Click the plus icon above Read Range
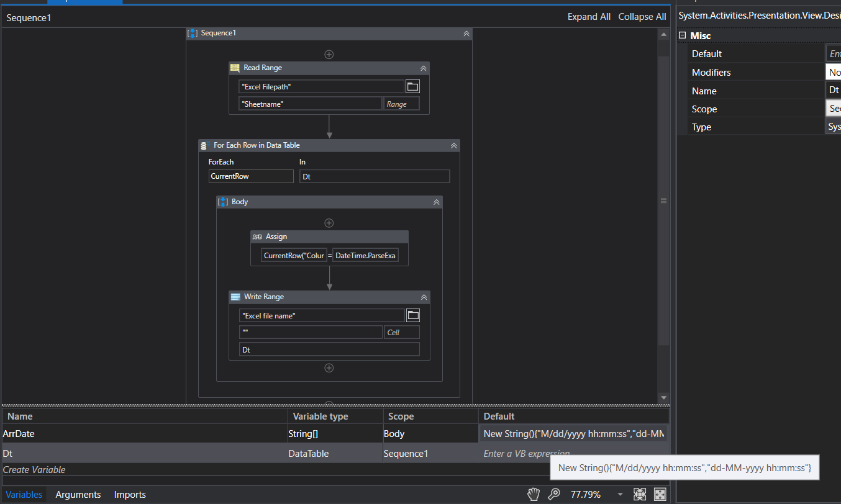This screenshot has width=841, height=504. pos(329,54)
